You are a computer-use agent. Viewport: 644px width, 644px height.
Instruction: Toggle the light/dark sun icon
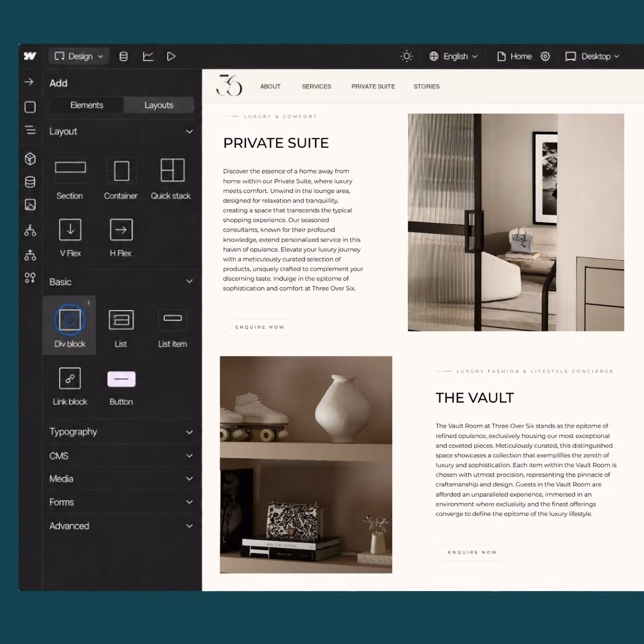(407, 56)
